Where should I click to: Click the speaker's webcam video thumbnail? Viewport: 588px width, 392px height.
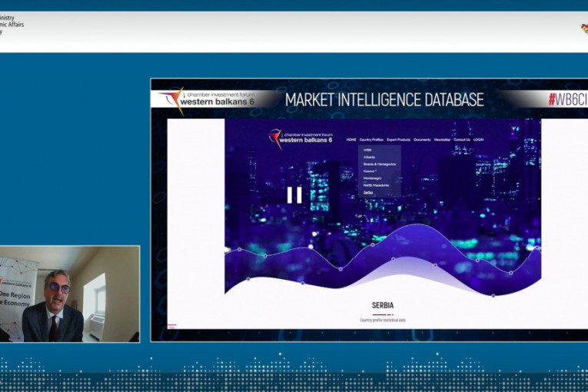click(70, 294)
